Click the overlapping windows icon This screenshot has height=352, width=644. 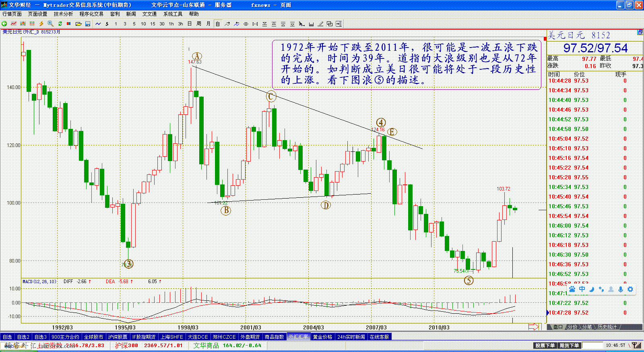(x=330, y=24)
